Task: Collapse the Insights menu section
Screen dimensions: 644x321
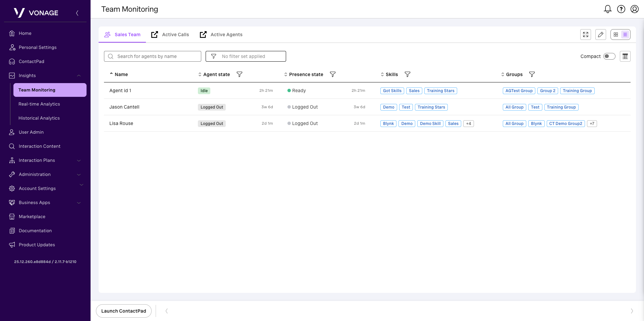Action: tap(79, 76)
